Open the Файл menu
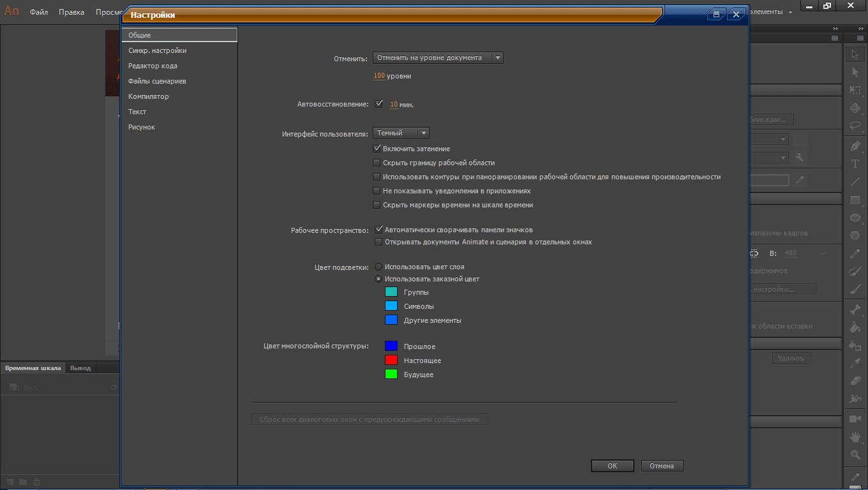Image resolution: width=868 pixels, height=490 pixels. (39, 12)
